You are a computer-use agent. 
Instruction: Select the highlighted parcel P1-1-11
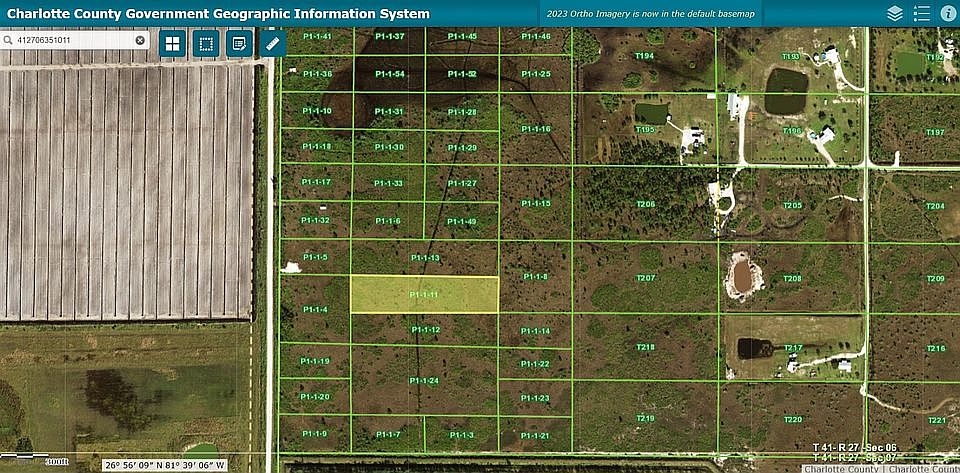424,294
